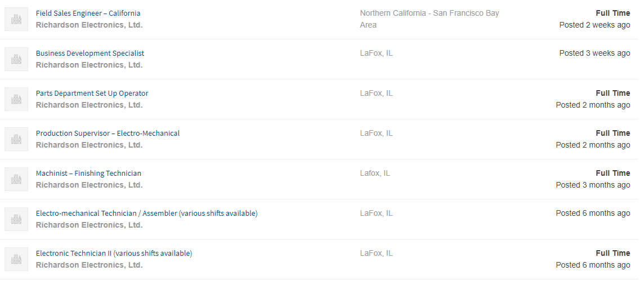Click logo icon beside Machinist – Finishing Technician
This screenshot has width=644, height=284.
16,179
